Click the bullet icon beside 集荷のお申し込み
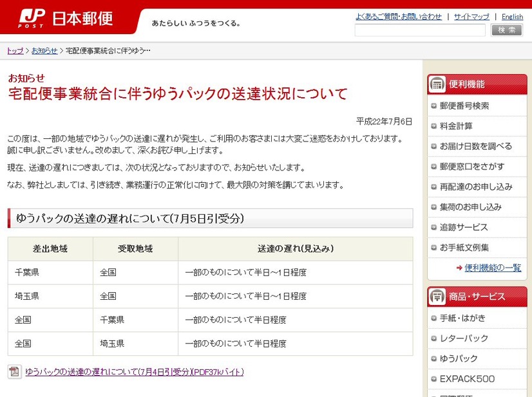Image resolution: width=532 pixels, height=397 pixels. (x=433, y=207)
